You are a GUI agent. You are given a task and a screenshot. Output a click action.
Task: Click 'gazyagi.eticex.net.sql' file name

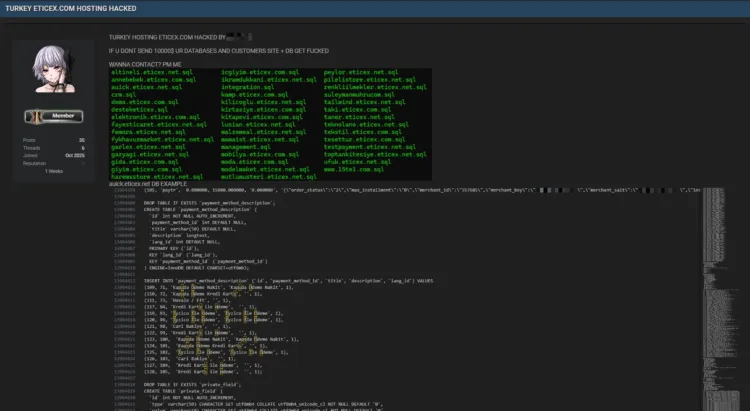pos(150,154)
